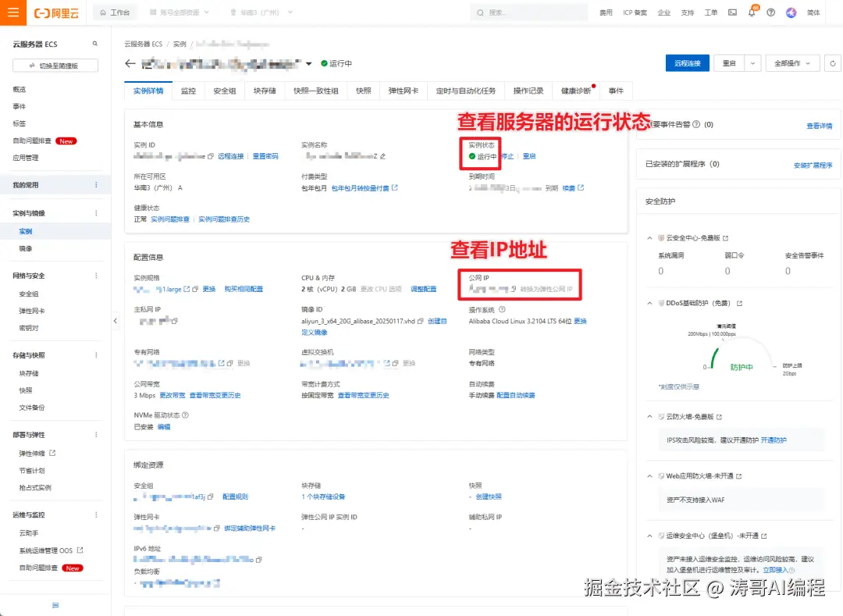The height and width of the screenshot is (616, 843).
Task: Open the Cloud Shell terminal icon
Action: tap(732, 12)
